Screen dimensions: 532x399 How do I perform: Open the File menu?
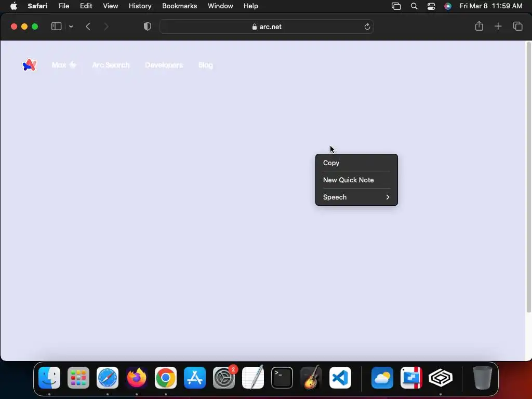[63, 6]
